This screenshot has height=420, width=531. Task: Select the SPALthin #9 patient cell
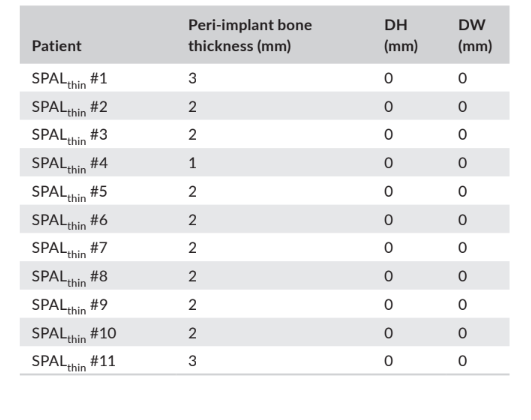pyautogui.click(x=69, y=306)
